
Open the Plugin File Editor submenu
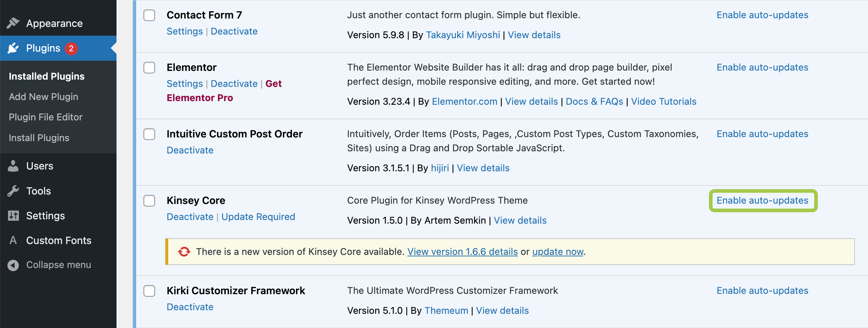click(x=46, y=117)
